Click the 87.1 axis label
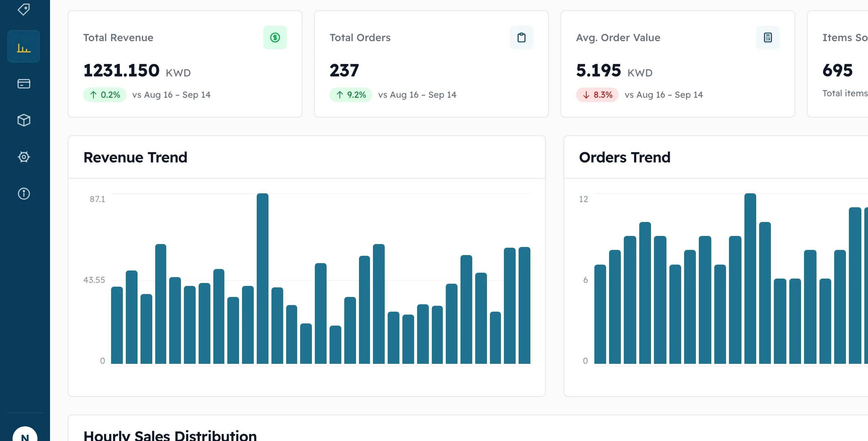This screenshot has width=868, height=441. pyautogui.click(x=97, y=199)
